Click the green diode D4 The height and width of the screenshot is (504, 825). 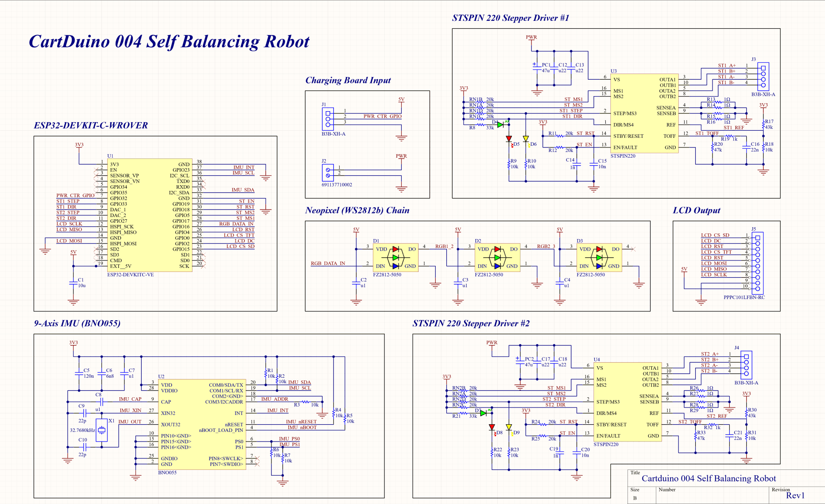pyautogui.click(x=500, y=125)
